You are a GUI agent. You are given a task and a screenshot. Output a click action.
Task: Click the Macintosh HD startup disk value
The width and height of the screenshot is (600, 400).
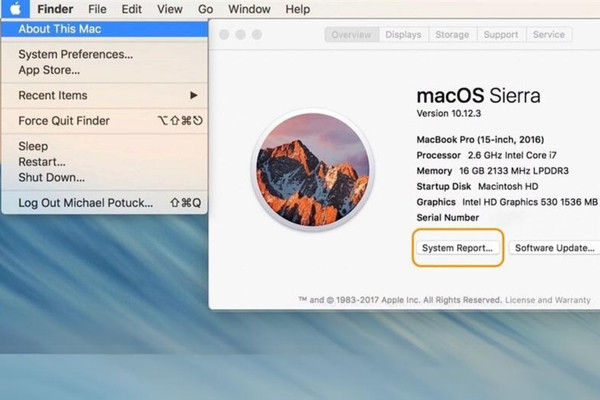(508, 186)
